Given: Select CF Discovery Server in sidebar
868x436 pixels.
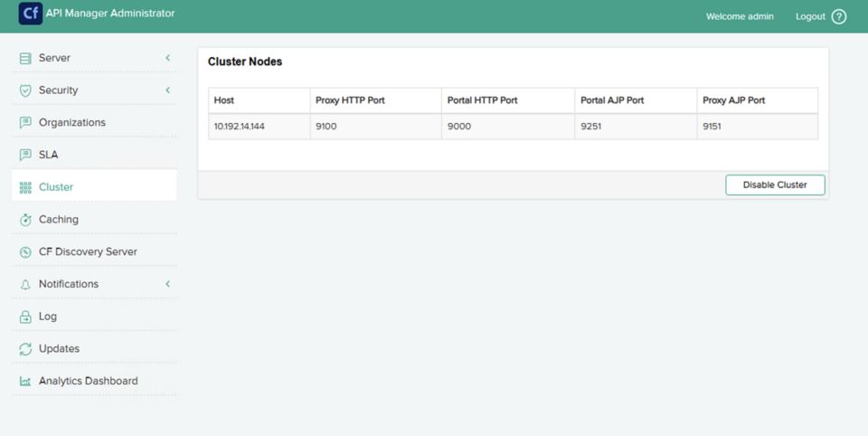Looking at the screenshot, I should (x=88, y=251).
